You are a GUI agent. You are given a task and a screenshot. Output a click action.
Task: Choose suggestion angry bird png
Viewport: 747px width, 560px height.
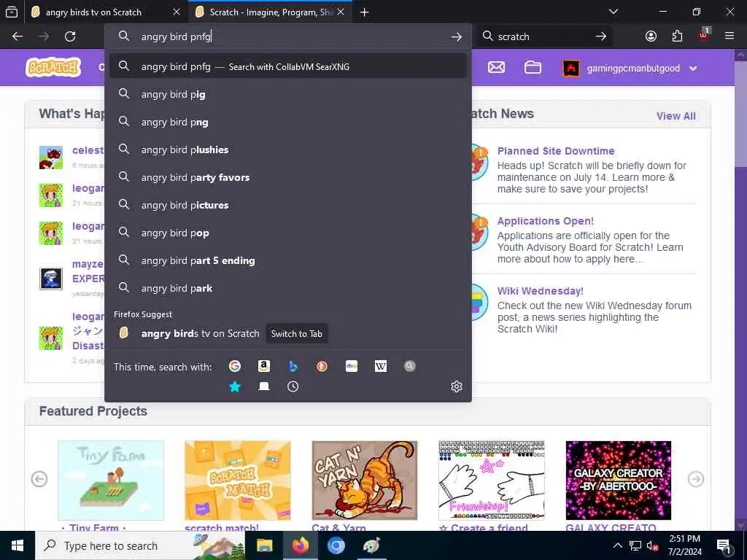coord(287,122)
